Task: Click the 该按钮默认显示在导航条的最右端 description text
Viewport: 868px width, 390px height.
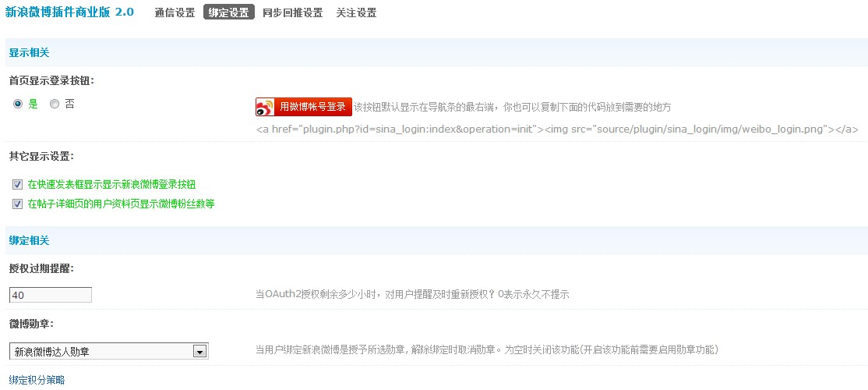Action: (513, 107)
